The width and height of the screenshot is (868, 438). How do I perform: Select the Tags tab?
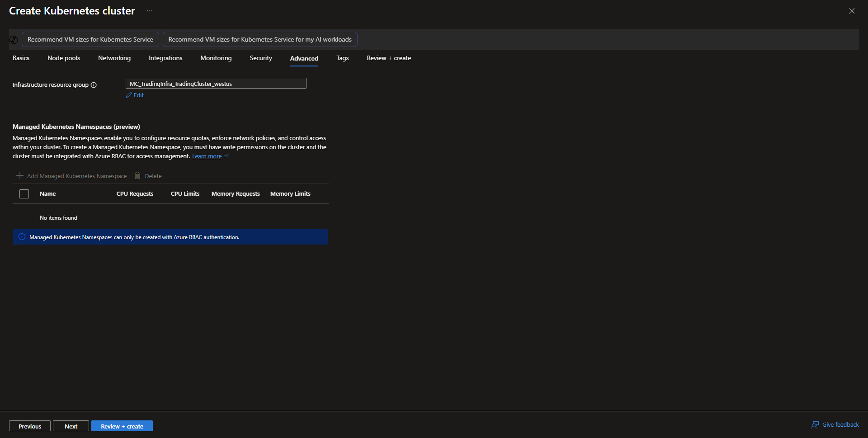point(342,58)
